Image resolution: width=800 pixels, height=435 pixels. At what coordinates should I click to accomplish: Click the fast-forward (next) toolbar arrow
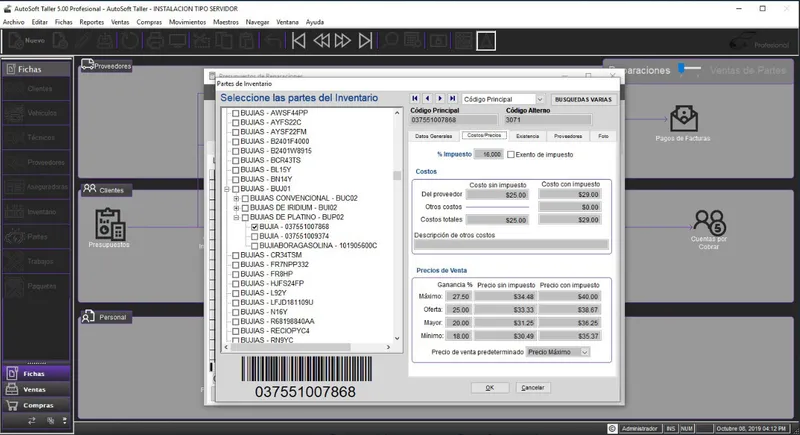(x=343, y=41)
